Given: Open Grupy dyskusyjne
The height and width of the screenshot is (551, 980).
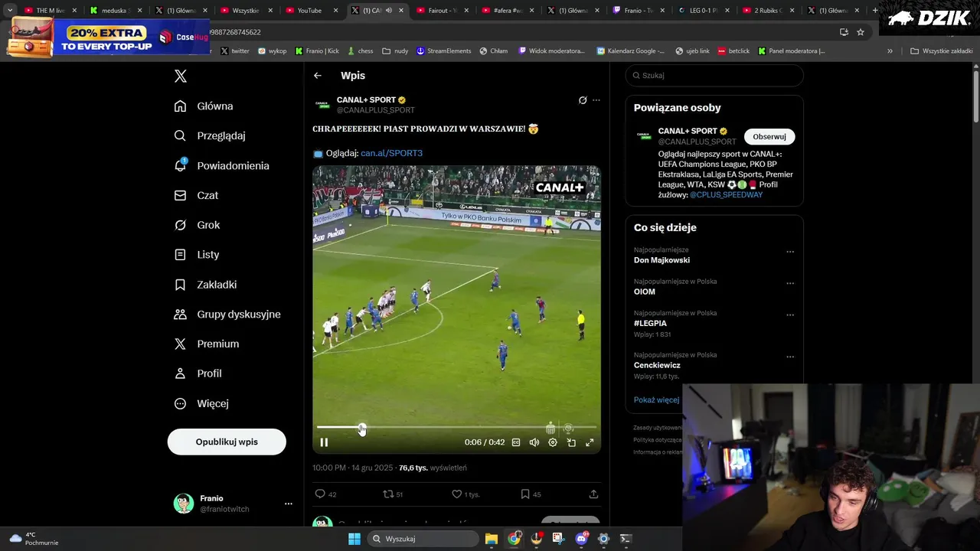Looking at the screenshot, I should click(x=227, y=315).
